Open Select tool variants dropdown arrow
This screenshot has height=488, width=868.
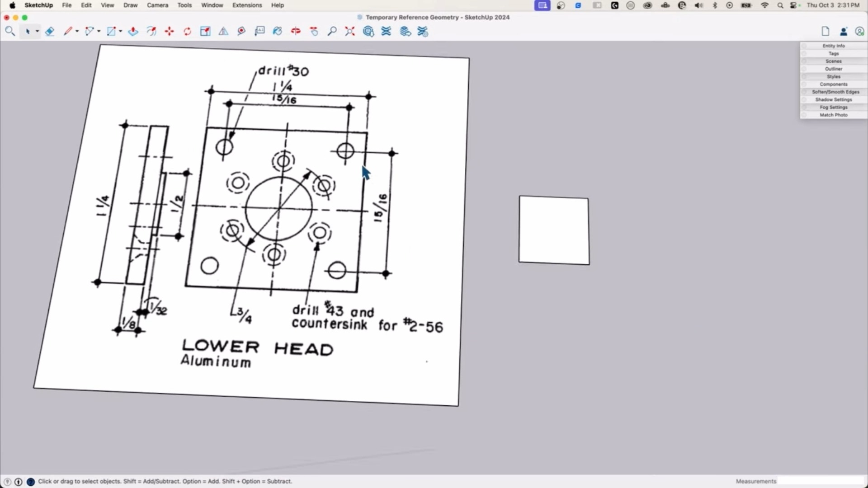click(x=37, y=31)
